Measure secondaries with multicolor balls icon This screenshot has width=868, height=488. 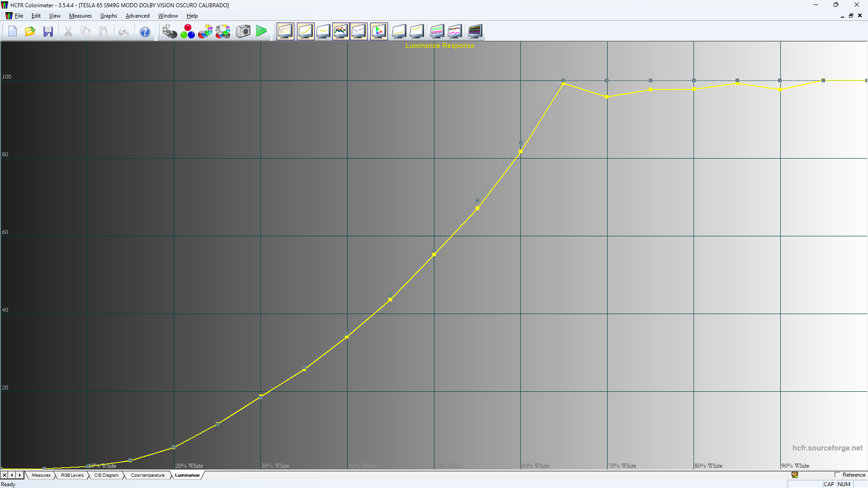coord(205,32)
